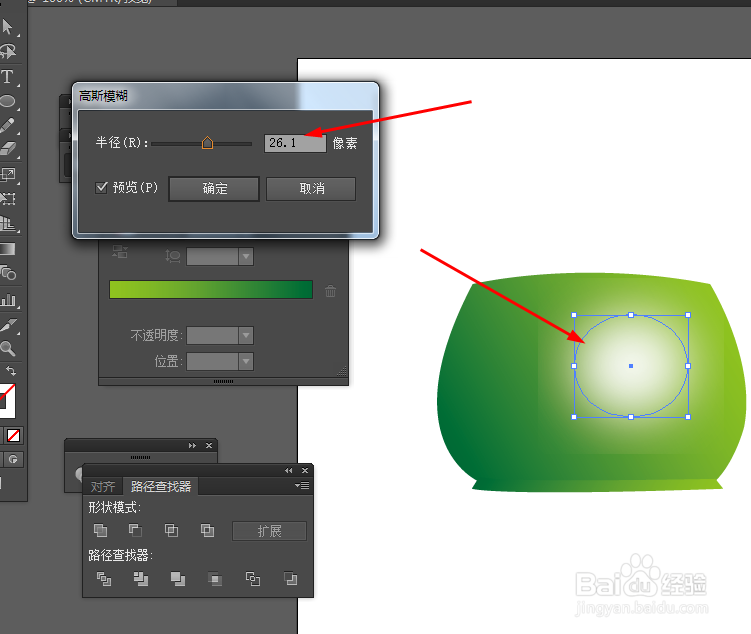
Task: Click the radius value field showing 26.1
Action: 295,143
